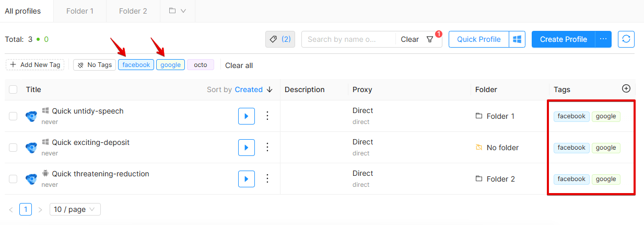The height and width of the screenshot is (225, 644).
Task: Open the Quick untidy-speech profile title
Action: [88, 111]
